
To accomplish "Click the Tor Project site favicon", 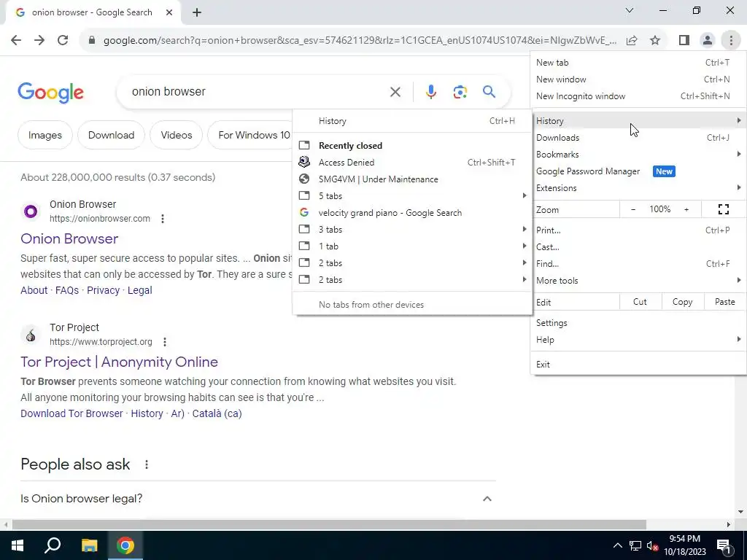I will coord(31,335).
